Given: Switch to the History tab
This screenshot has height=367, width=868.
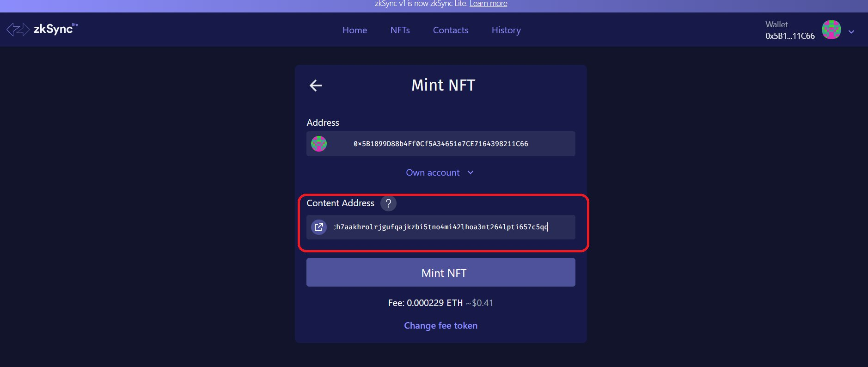Looking at the screenshot, I should pos(506,30).
